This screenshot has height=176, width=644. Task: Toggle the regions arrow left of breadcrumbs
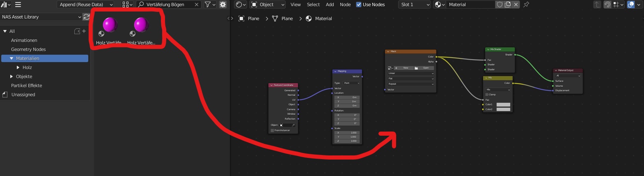230,19
